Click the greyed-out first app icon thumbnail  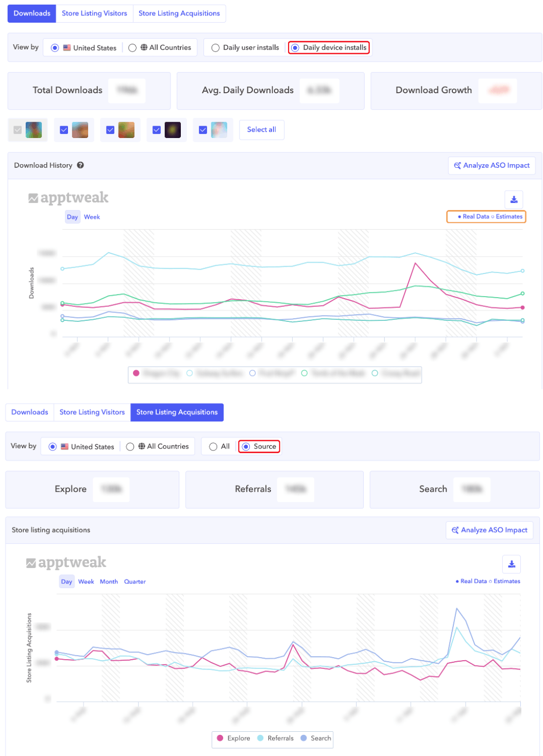coord(33,130)
